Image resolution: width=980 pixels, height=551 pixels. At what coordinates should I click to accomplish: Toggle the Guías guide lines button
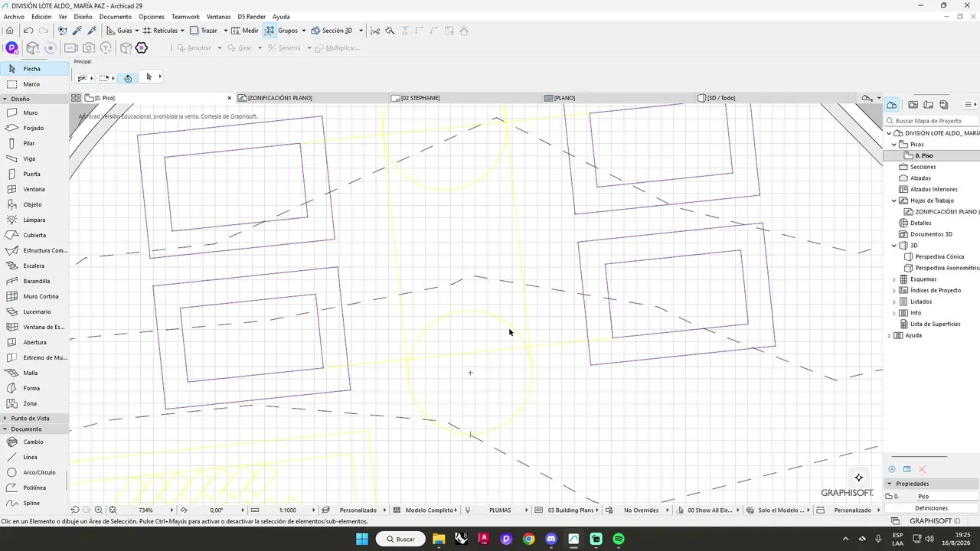coord(119,31)
